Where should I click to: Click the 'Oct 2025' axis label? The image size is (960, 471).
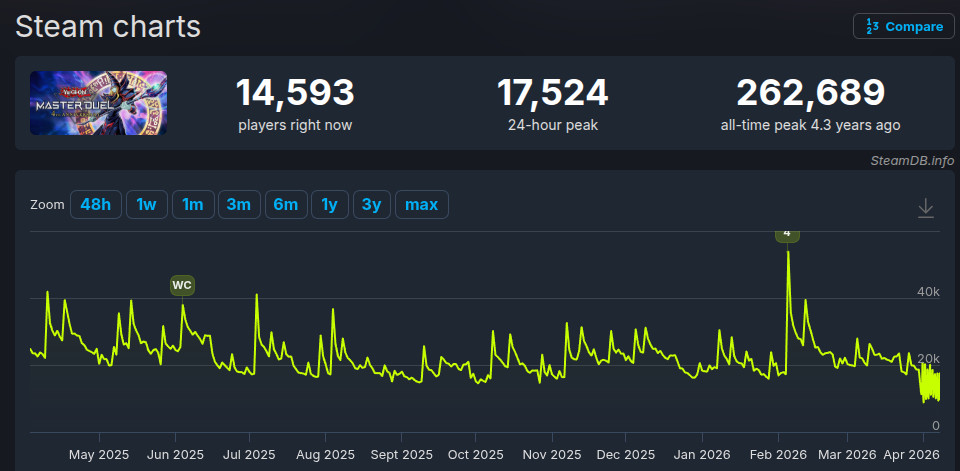point(475,455)
